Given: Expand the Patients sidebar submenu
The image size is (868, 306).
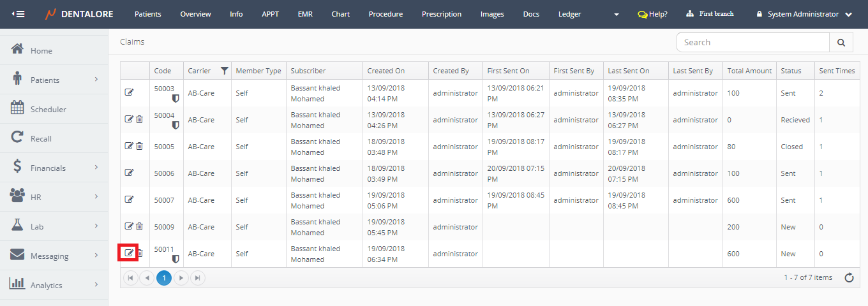Looking at the screenshot, I should (x=96, y=80).
